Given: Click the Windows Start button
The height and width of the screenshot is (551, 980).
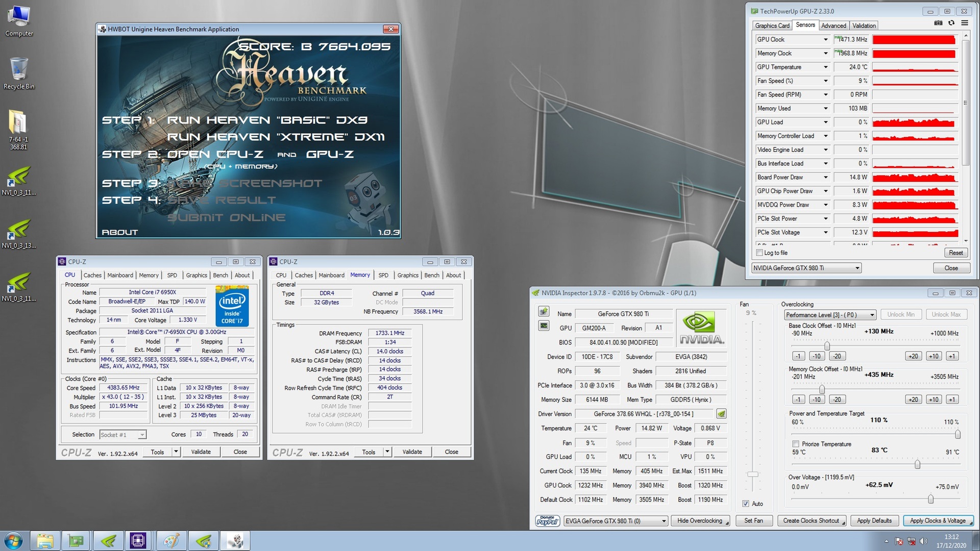Looking at the screenshot, I should 13,541.
